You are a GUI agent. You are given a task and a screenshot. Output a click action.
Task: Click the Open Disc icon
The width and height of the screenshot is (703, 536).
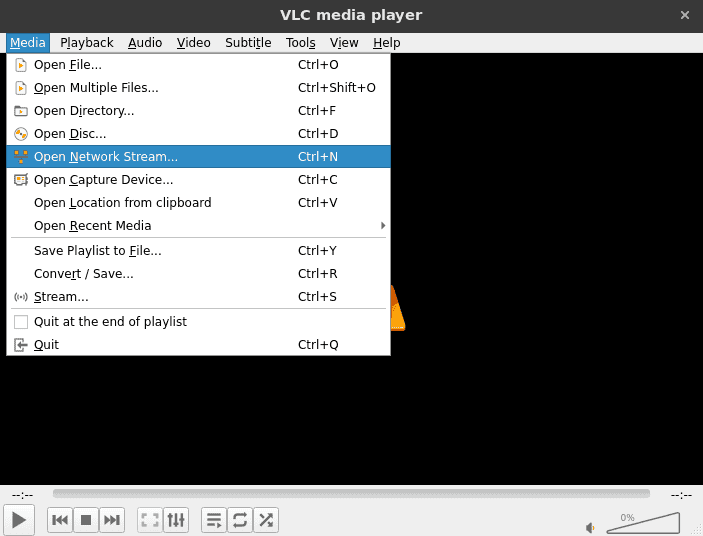point(21,134)
